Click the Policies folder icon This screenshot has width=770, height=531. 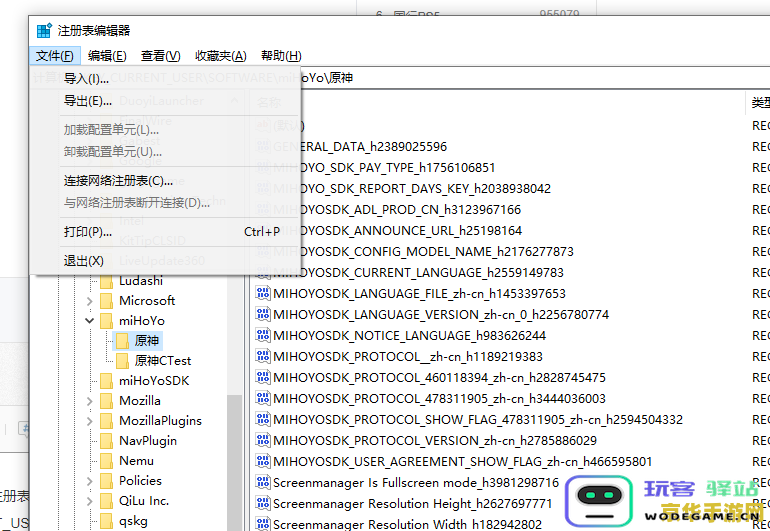pos(107,481)
